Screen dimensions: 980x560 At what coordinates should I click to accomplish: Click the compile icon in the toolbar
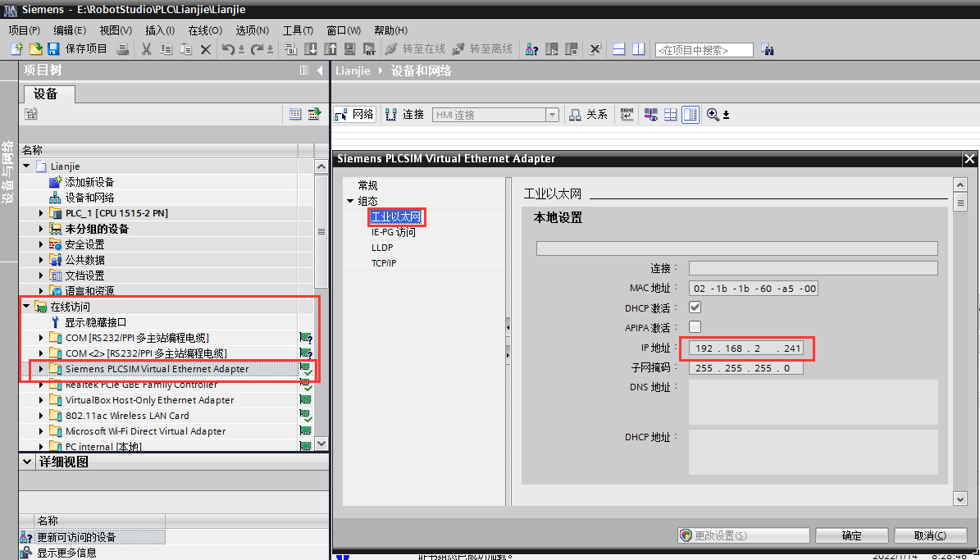click(290, 49)
